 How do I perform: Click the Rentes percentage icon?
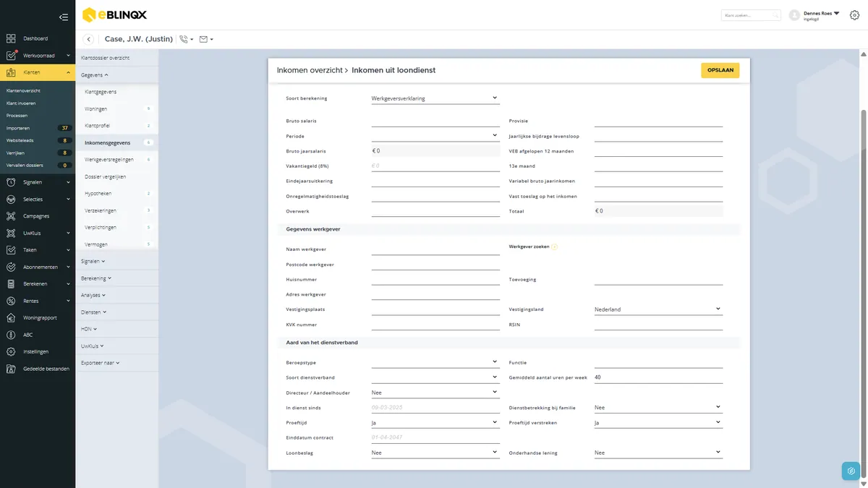click(x=11, y=301)
